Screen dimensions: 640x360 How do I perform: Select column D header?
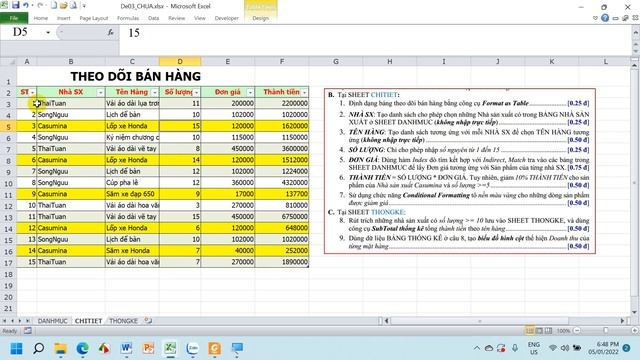pos(180,62)
